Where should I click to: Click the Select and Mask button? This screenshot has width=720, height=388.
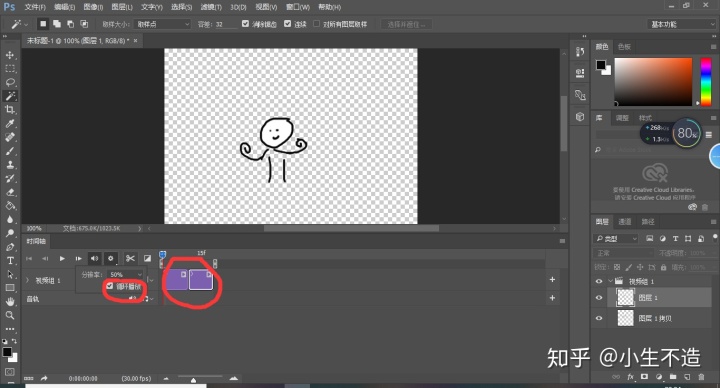click(x=406, y=24)
